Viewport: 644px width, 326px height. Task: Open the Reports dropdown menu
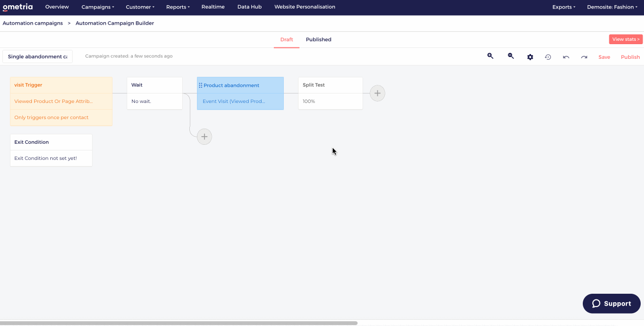click(178, 7)
